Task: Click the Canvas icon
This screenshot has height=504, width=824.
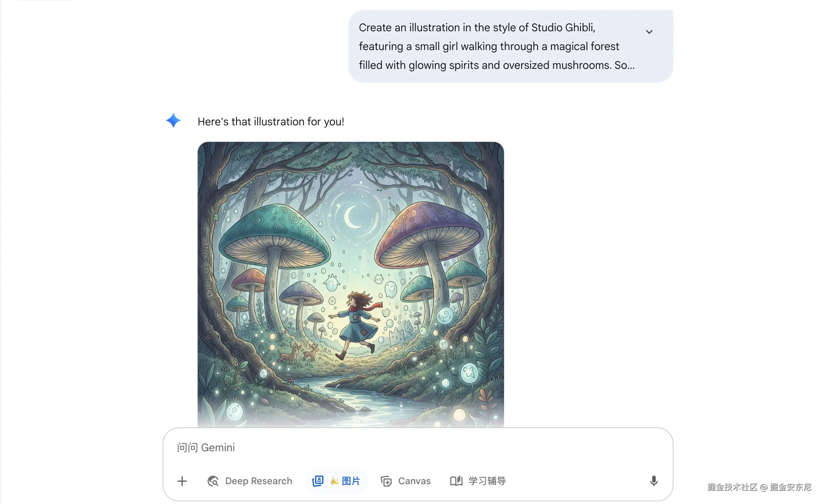Action: [386, 481]
